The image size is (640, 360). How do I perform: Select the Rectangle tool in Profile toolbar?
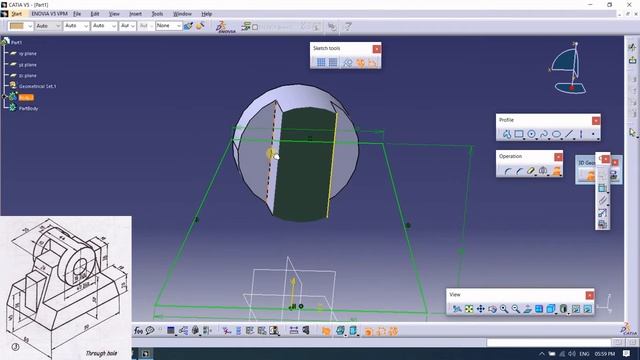point(519,134)
